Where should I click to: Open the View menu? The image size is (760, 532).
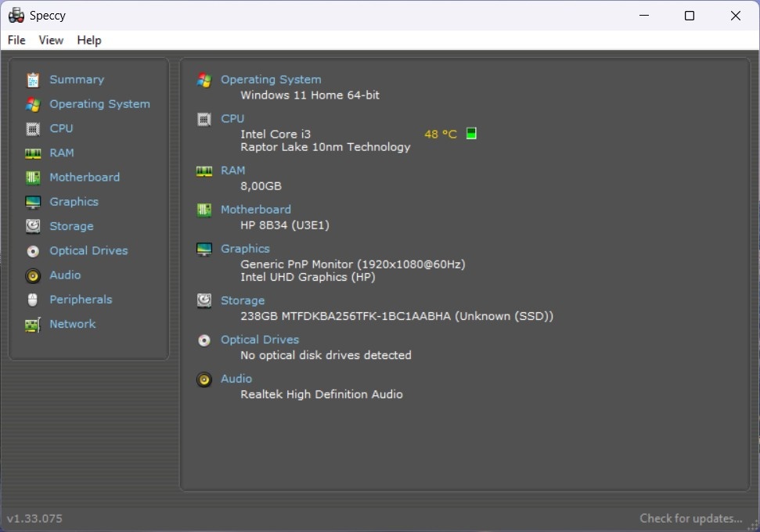[x=51, y=40]
